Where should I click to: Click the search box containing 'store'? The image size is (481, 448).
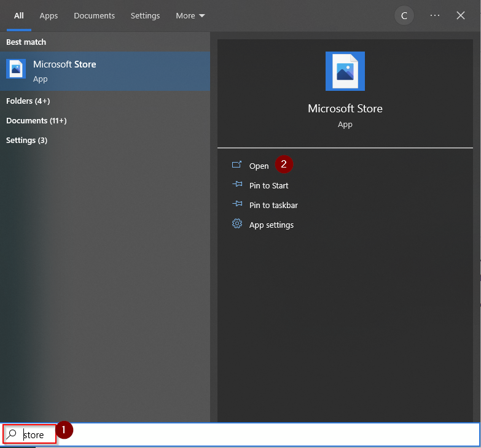240,434
